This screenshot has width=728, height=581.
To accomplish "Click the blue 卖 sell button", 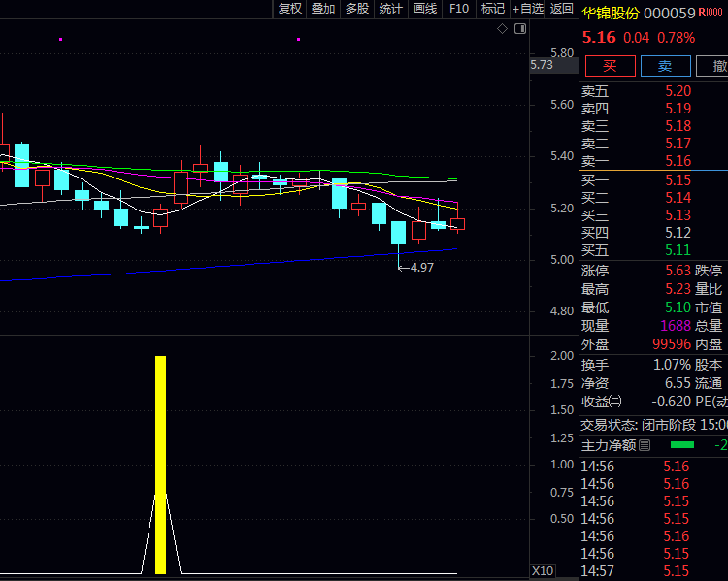I will (665, 66).
